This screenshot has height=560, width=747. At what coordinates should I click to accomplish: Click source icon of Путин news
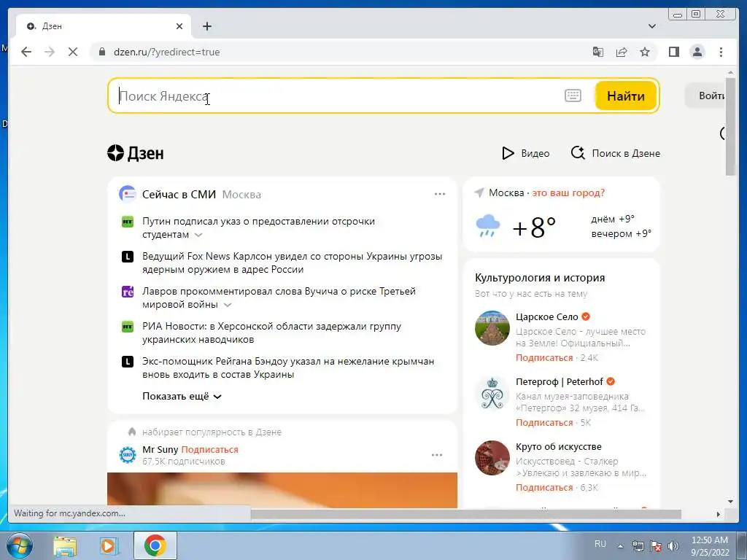(x=127, y=222)
